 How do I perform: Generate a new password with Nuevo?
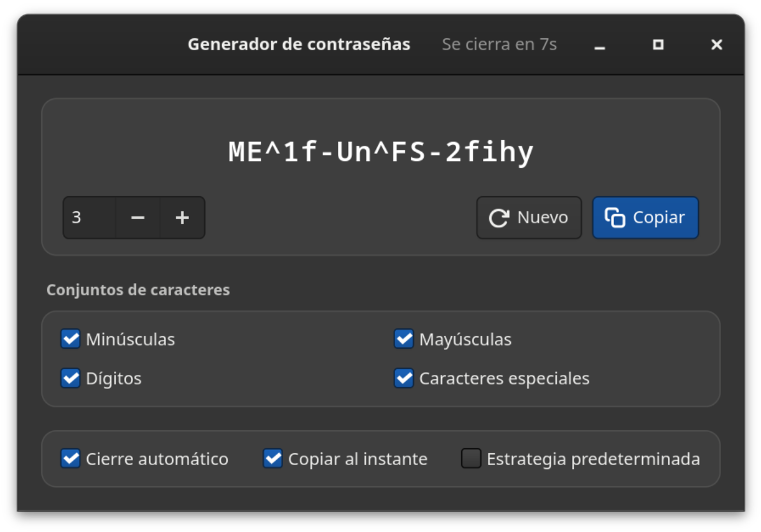point(529,218)
